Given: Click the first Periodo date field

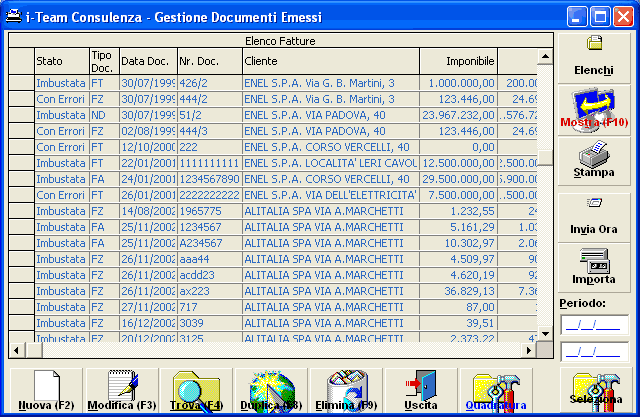Looking at the screenshot, I should click(x=594, y=325).
